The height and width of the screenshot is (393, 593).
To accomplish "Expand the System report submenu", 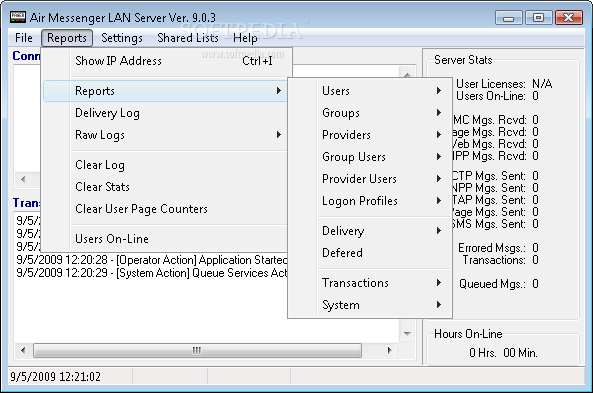I will click(x=370, y=304).
